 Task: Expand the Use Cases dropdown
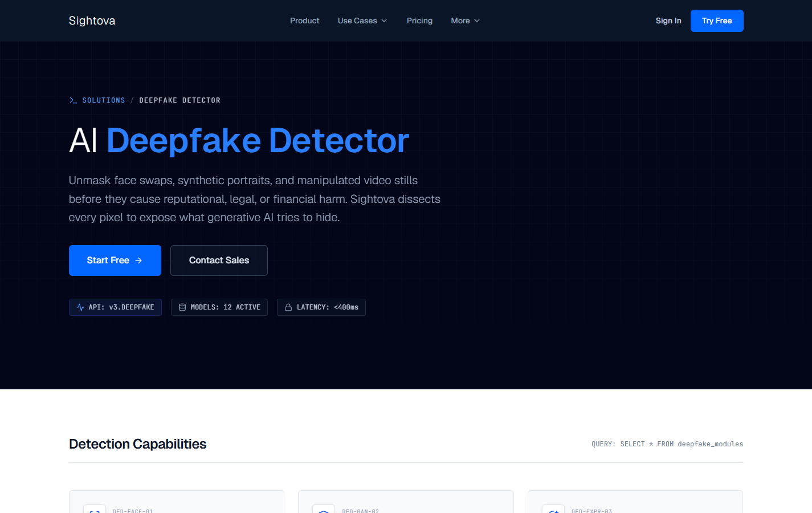point(362,21)
